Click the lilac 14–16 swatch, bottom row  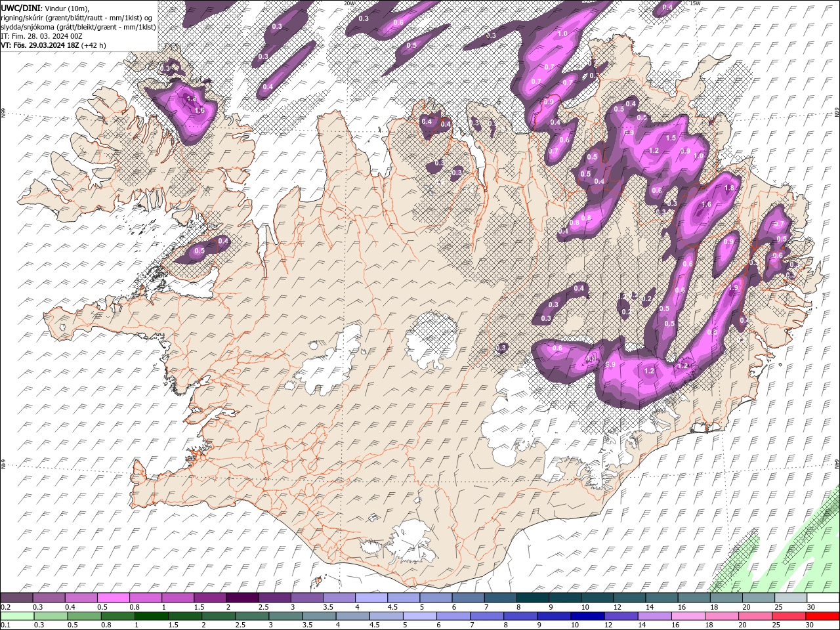[x=654, y=616]
